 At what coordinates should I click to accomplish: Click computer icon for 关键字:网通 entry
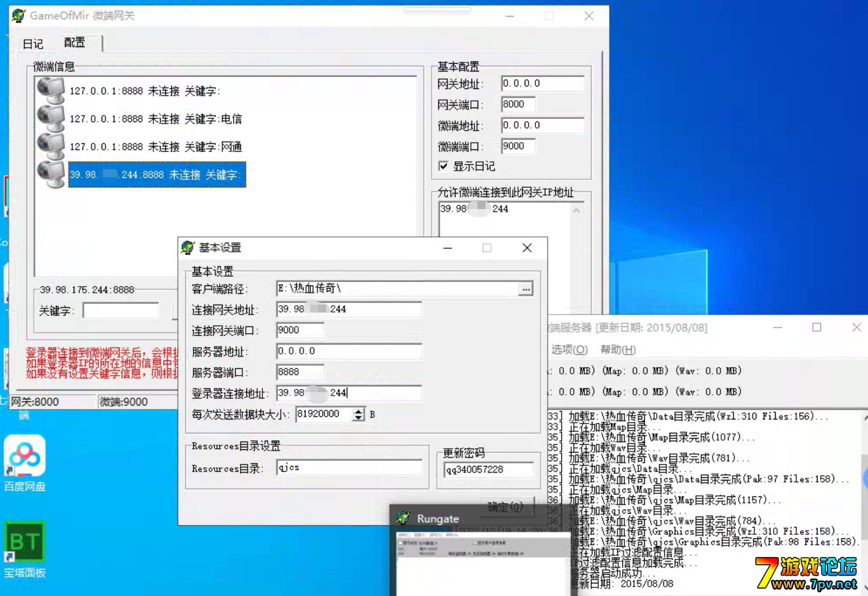50,147
